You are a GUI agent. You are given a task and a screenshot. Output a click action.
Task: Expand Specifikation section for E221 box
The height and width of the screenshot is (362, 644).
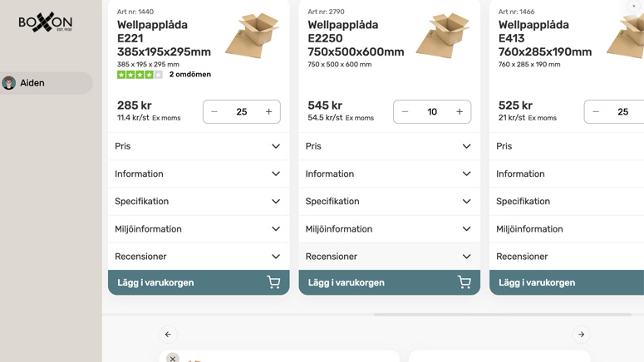[x=199, y=201]
